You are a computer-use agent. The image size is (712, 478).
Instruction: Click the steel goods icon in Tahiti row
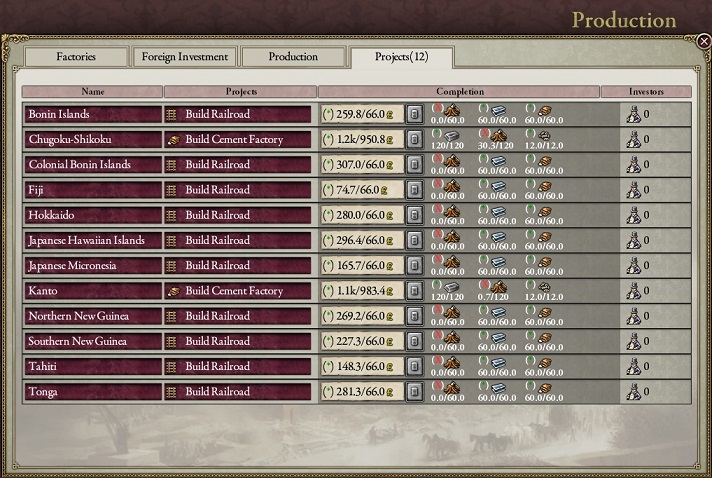click(x=498, y=362)
